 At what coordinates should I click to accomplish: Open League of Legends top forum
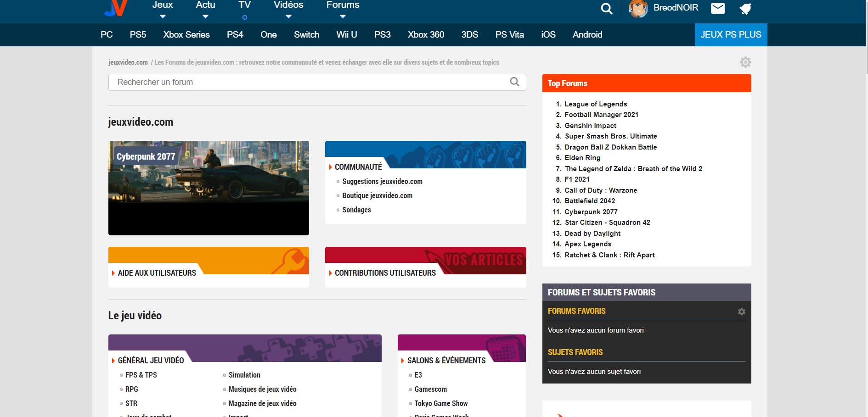pos(595,104)
